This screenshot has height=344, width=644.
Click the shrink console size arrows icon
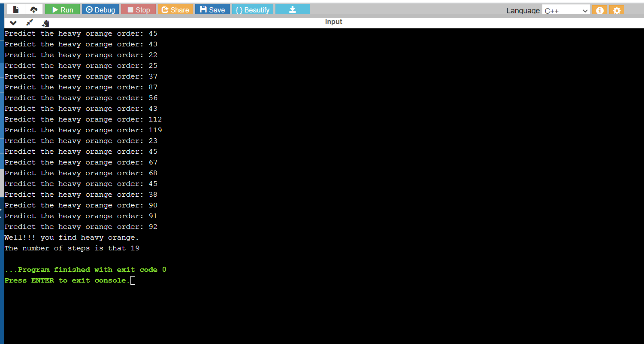(x=30, y=23)
